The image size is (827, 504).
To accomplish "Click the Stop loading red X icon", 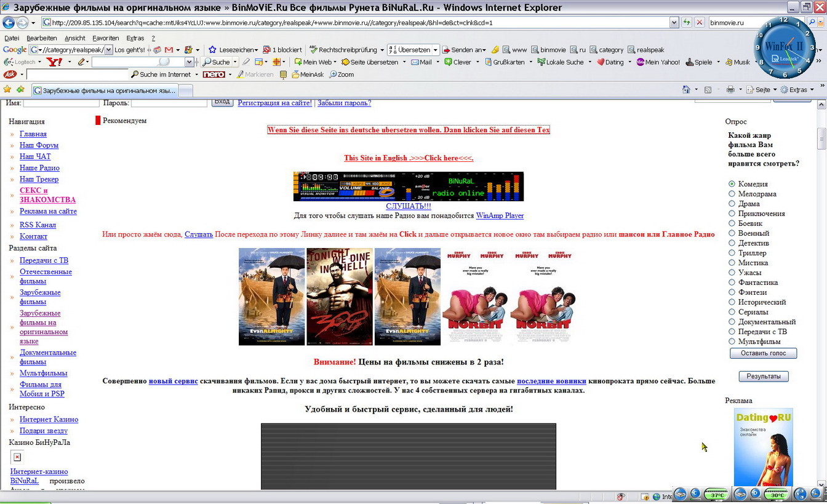I will coord(700,22).
